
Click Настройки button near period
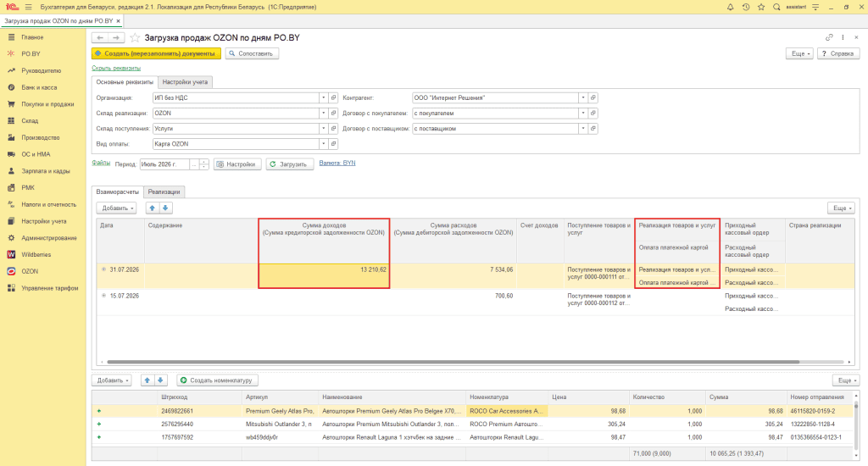(x=237, y=164)
